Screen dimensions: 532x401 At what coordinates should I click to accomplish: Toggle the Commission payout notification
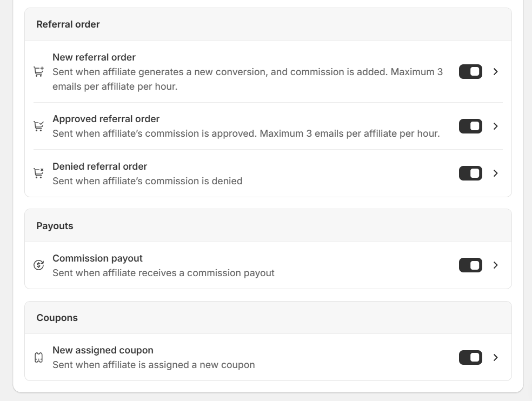(x=470, y=265)
